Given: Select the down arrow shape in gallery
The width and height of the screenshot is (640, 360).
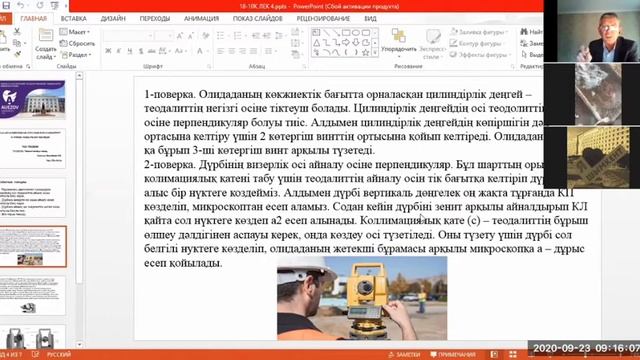Looking at the screenshot, I should pos(356,42).
